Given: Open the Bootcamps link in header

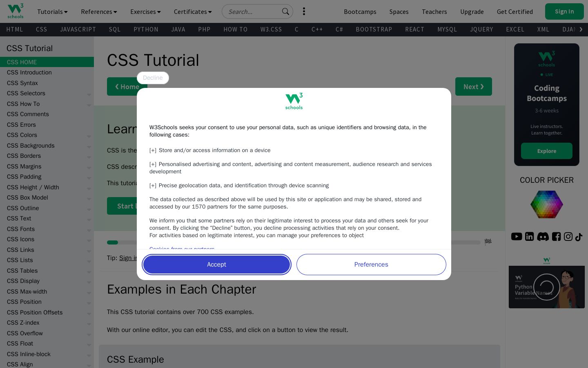Looking at the screenshot, I should pyautogui.click(x=360, y=11).
